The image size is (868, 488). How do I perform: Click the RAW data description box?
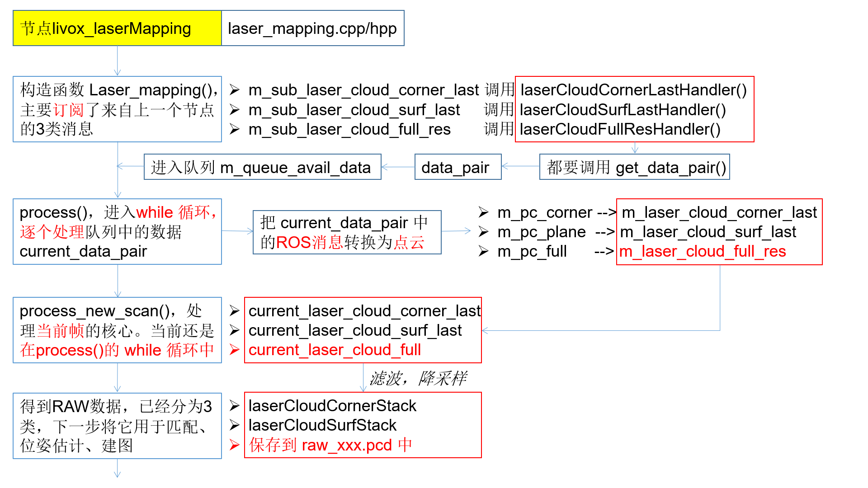click(117, 426)
